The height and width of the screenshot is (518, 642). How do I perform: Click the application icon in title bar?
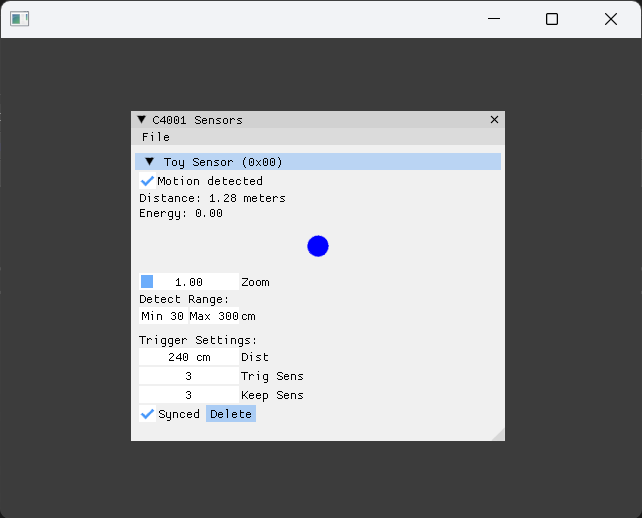point(19,19)
